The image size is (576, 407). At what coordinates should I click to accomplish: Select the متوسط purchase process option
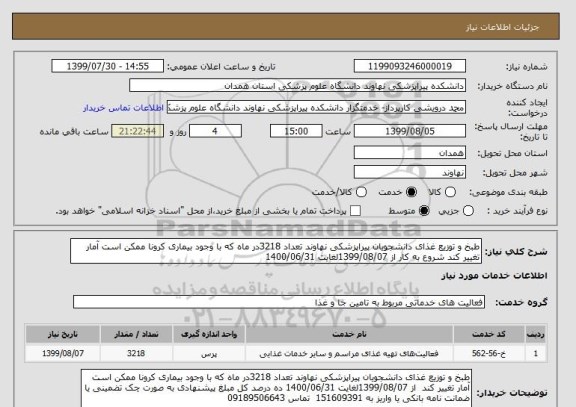click(x=424, y=211)
